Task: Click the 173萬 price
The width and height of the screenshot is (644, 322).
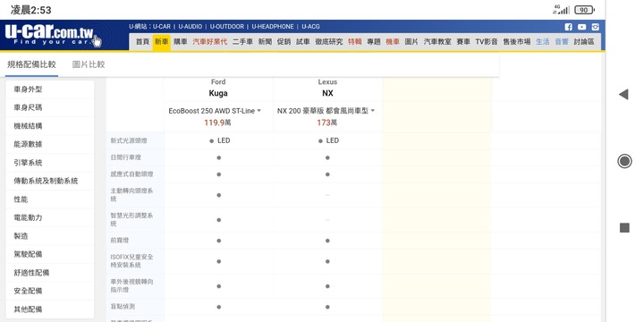Action: coord(327,123)
